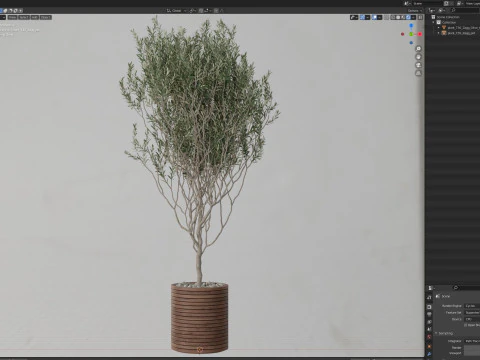The width and height of the screenshot is (480, 360).
Task: Click the Scene name field in the top bar
Action: click(428, 3)
